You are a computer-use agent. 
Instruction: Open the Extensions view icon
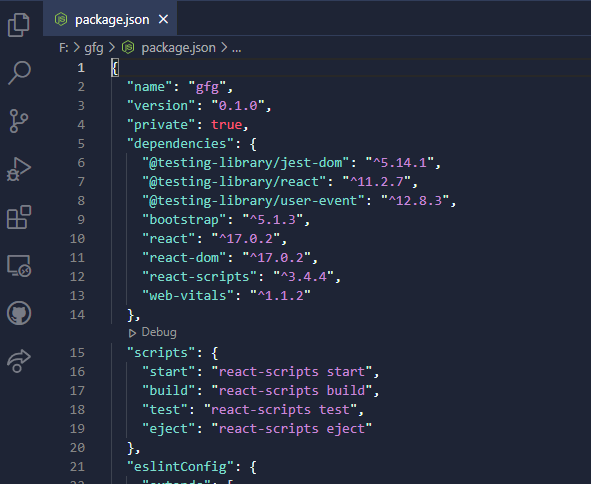[18, 217]
